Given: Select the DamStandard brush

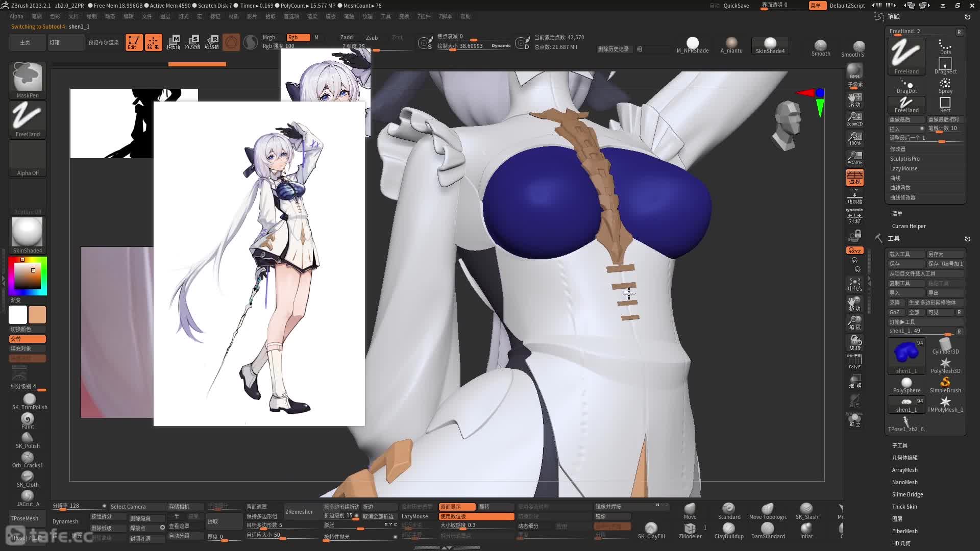Looking at the screenshot, I should click(x=768, y=531).
